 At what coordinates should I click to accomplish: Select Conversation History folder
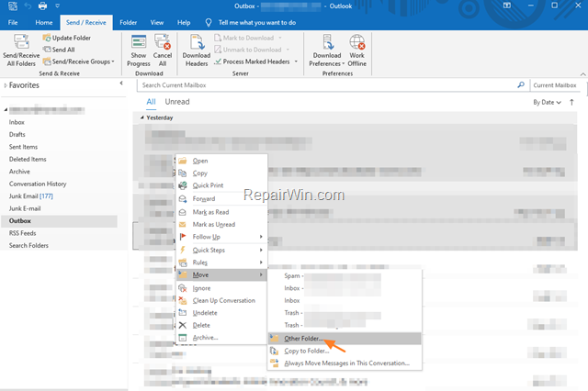point(38,184)
